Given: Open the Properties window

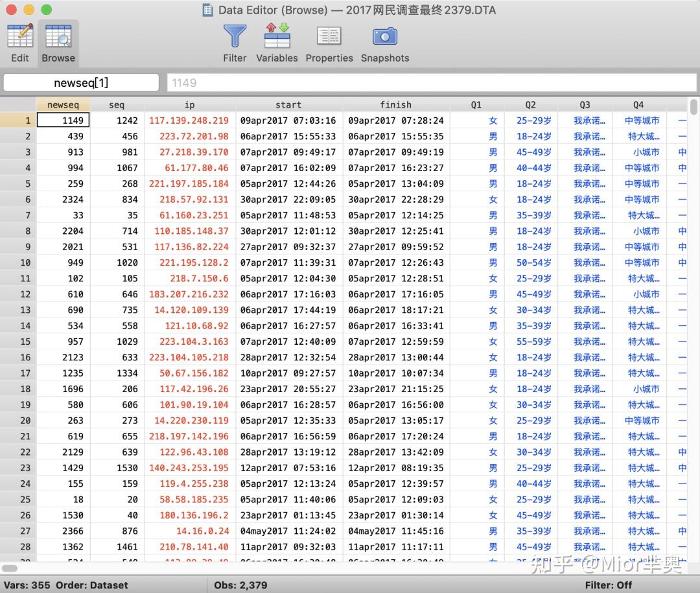Looking at the screenshot, I should tap(329, 42).
